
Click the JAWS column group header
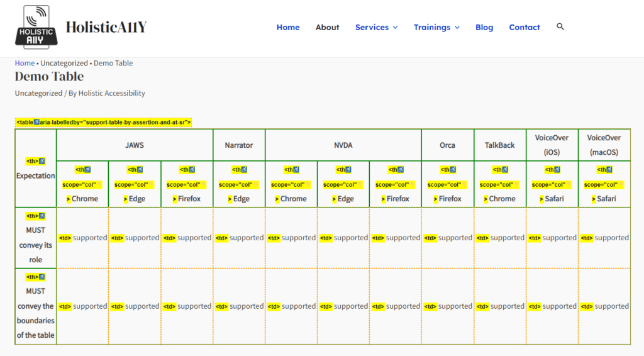(135, 145)
